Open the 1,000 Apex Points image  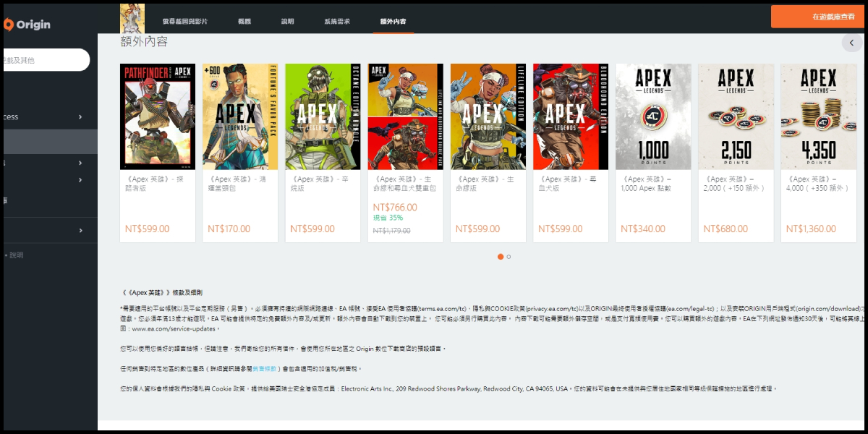tap(653, 116)
